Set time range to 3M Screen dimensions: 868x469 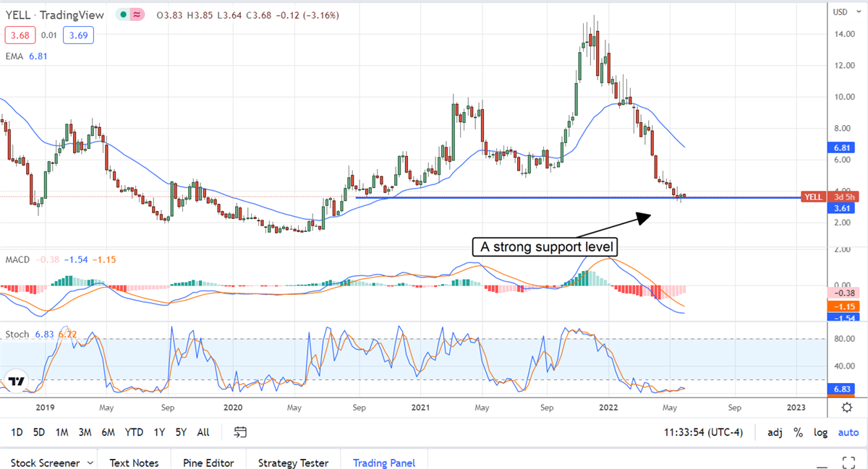click(85, 432)
